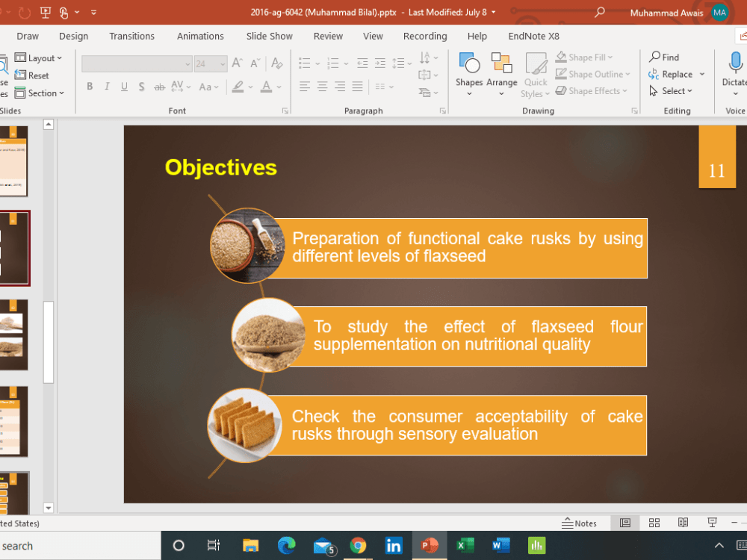Open the Slide Show tab
Image resolution: width=747 pixels, height=560 pixels.
coord(269,36)
